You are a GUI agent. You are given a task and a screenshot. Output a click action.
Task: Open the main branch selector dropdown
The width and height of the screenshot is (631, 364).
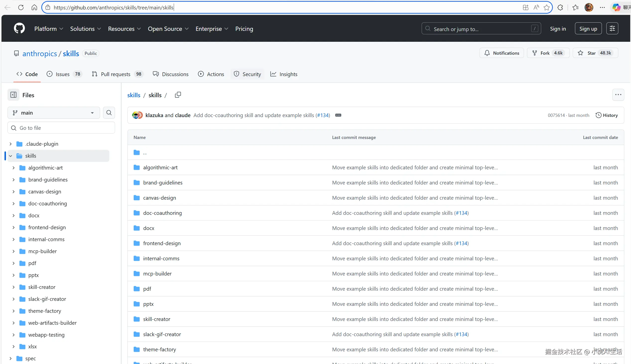[x=54, y=113]
